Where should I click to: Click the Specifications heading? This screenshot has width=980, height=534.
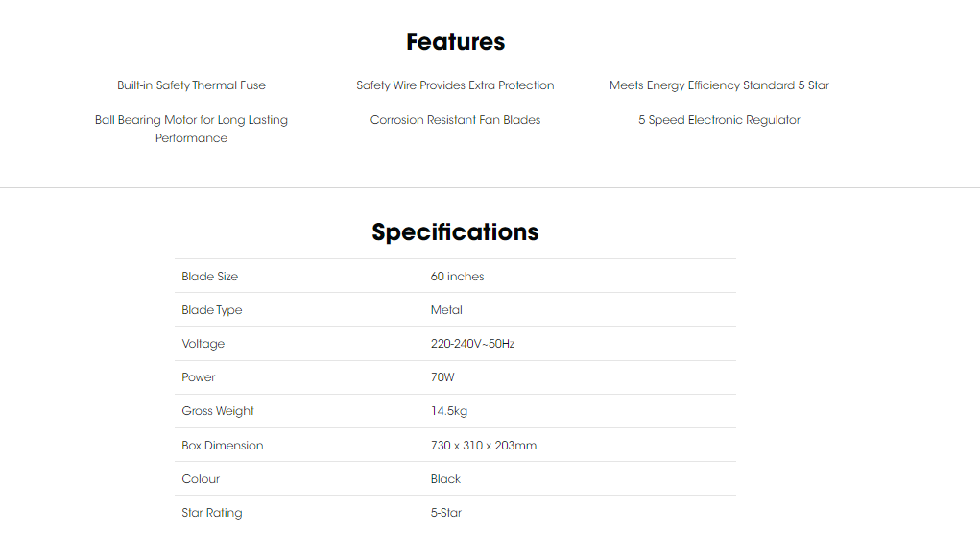(x=455, y=232)
